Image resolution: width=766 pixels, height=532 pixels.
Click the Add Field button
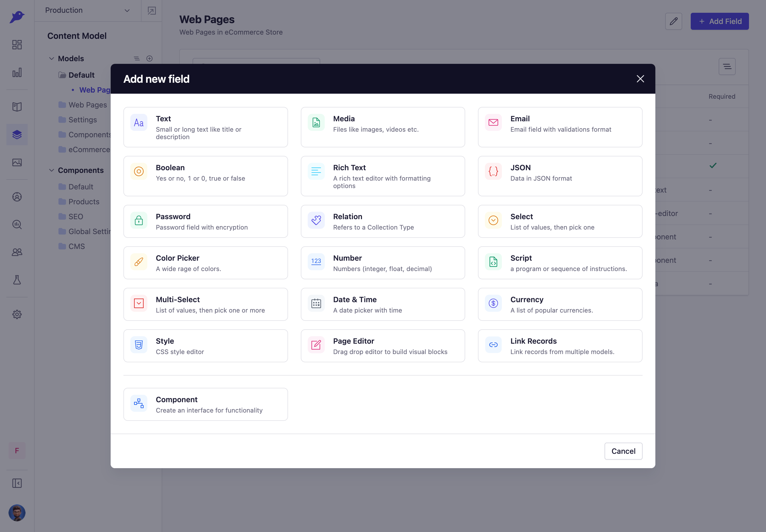tap(719, 21)
